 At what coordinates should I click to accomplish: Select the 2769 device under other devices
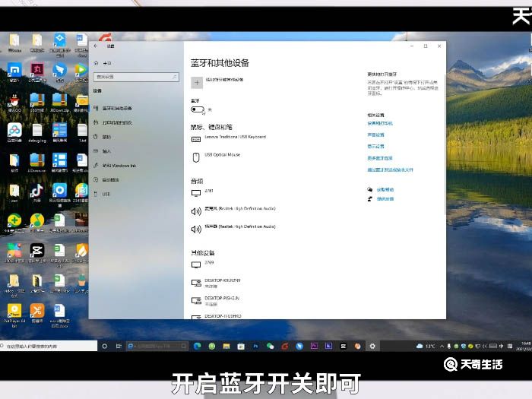[x=209, y=263]
